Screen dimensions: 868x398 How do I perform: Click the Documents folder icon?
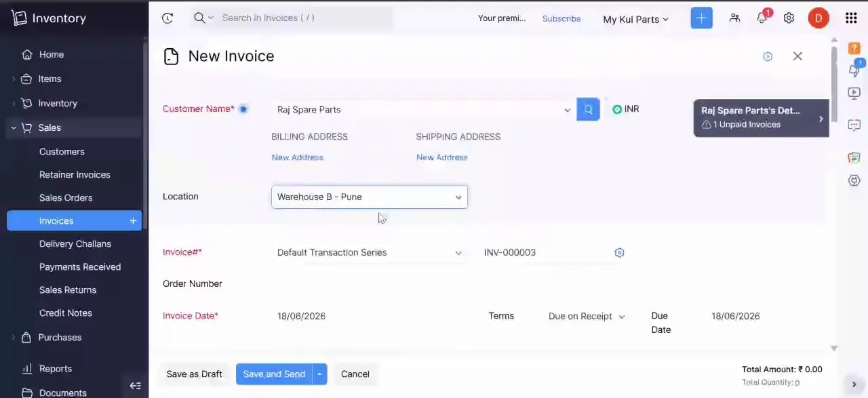pos(26,393)
